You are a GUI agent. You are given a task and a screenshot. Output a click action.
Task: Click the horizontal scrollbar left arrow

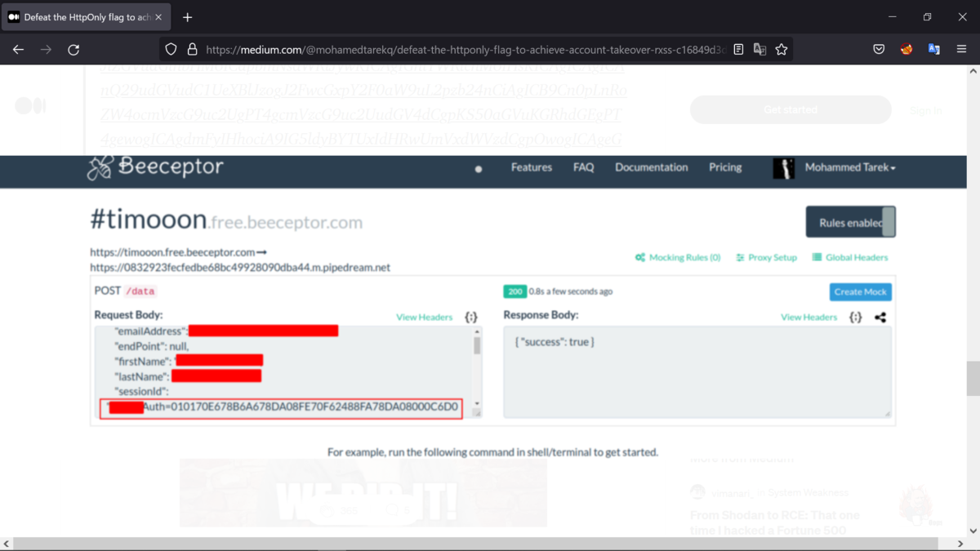pos(6,544)
